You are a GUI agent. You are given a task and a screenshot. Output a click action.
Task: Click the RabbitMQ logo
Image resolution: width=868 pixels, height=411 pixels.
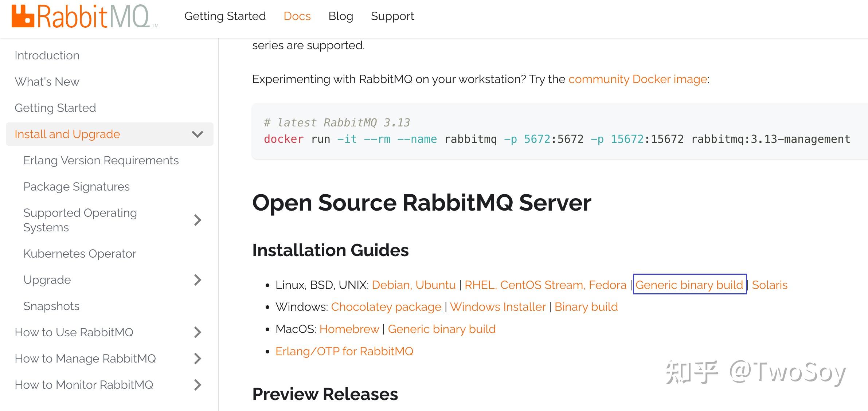pos(85,17)
